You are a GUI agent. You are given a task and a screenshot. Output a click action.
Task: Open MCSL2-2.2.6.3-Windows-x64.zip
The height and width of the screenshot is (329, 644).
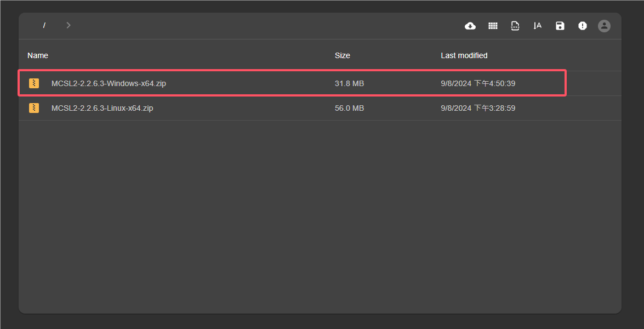(x=109, y=83)
